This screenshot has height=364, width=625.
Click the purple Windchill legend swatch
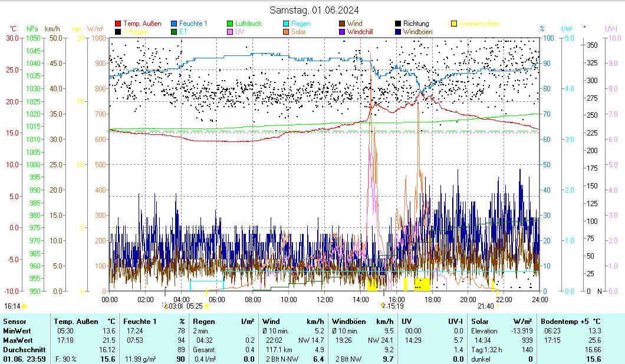point(342,32)
